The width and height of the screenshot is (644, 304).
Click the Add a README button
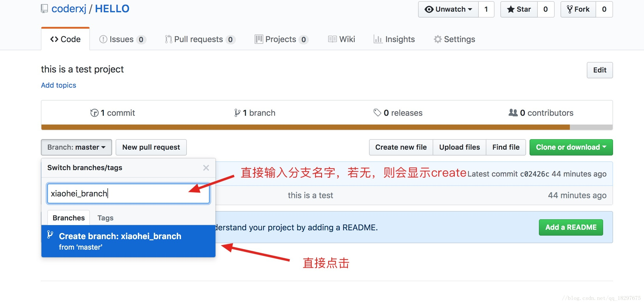[571, 227]
